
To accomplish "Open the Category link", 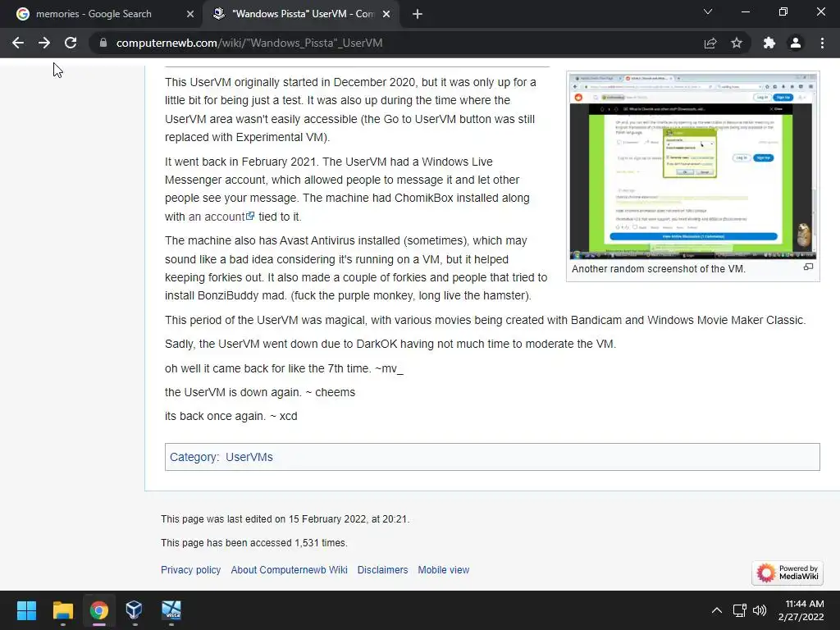I will [x=194, y=457].
